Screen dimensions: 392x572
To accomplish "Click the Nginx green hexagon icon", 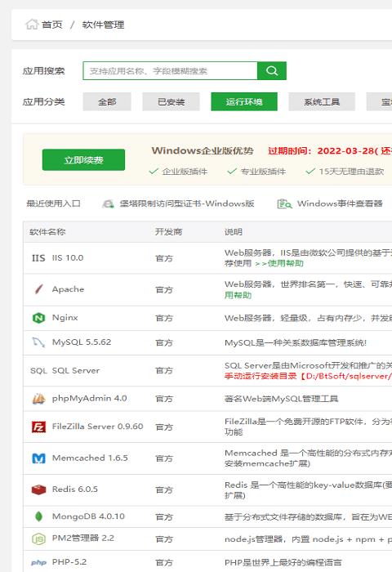I will tap(38, 318).
